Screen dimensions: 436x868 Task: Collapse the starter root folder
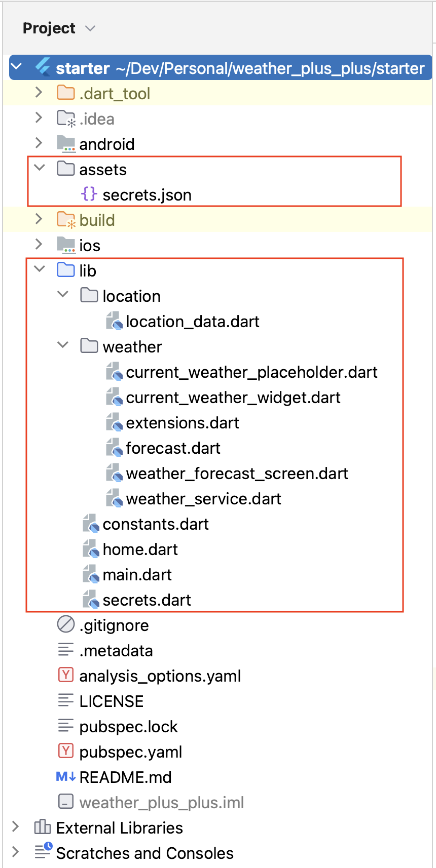[16, 67]
